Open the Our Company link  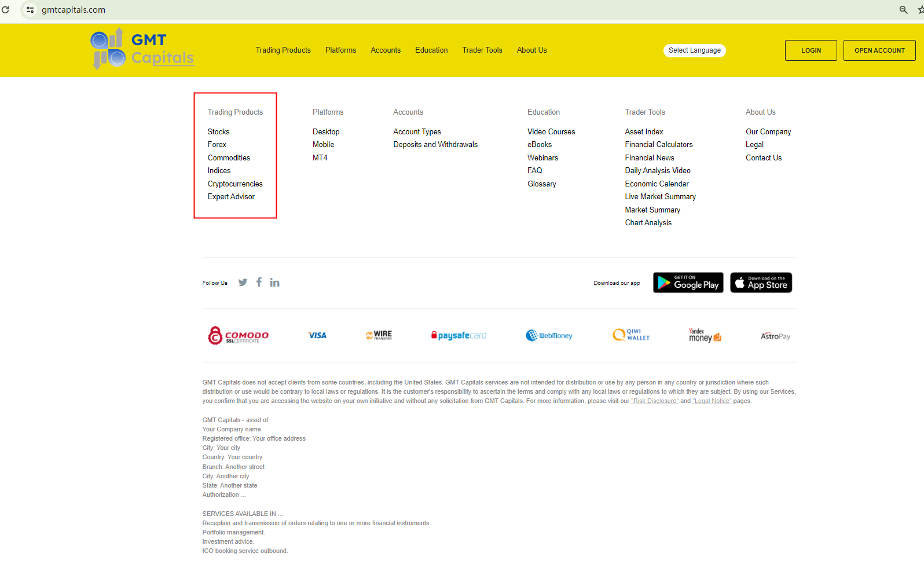(x=768, y=132)
